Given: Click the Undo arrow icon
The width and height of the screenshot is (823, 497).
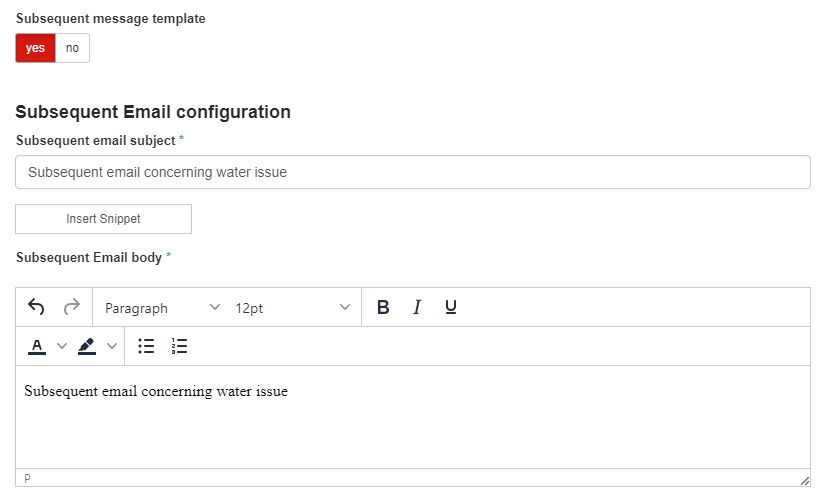Looking at the screenshot, I should pyautogui.click(x=37, y=307).
